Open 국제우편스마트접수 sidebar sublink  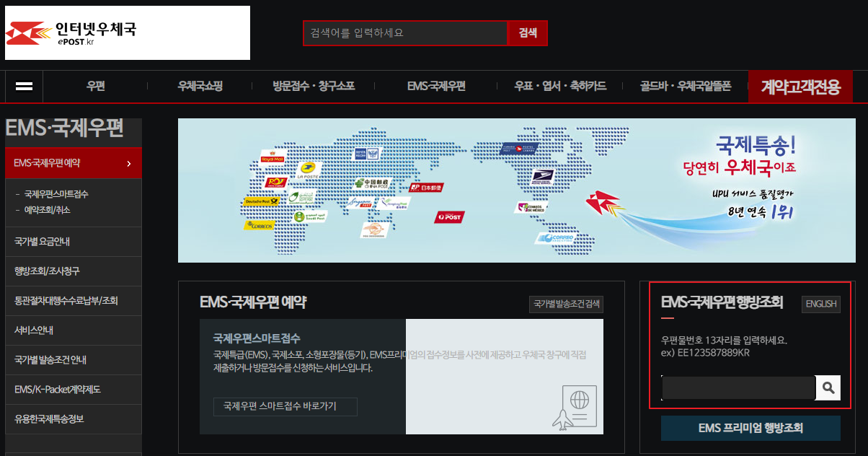click(x=56, y=194)
